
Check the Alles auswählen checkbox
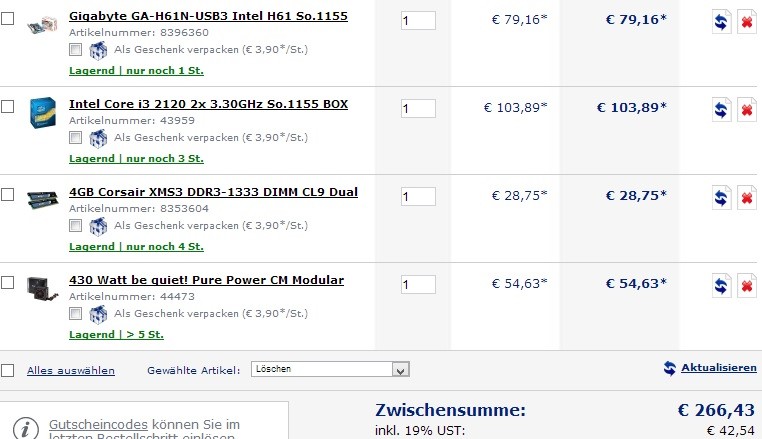(x=8, y=370)
